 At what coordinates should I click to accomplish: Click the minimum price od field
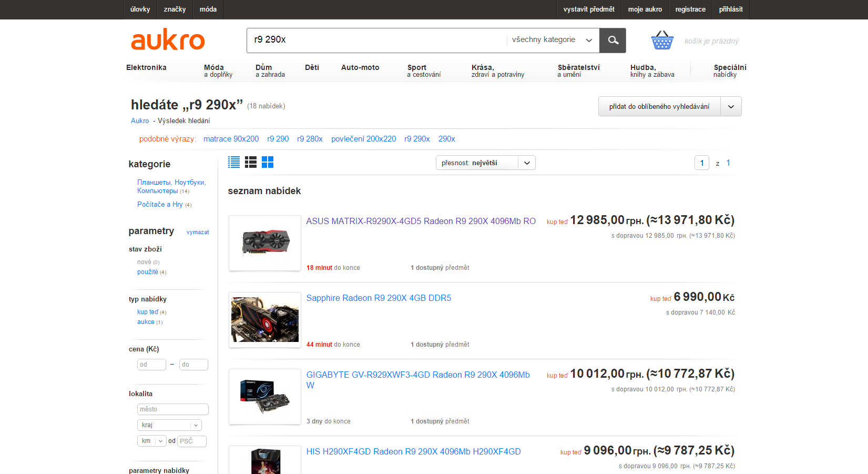(x=151, y=365)
